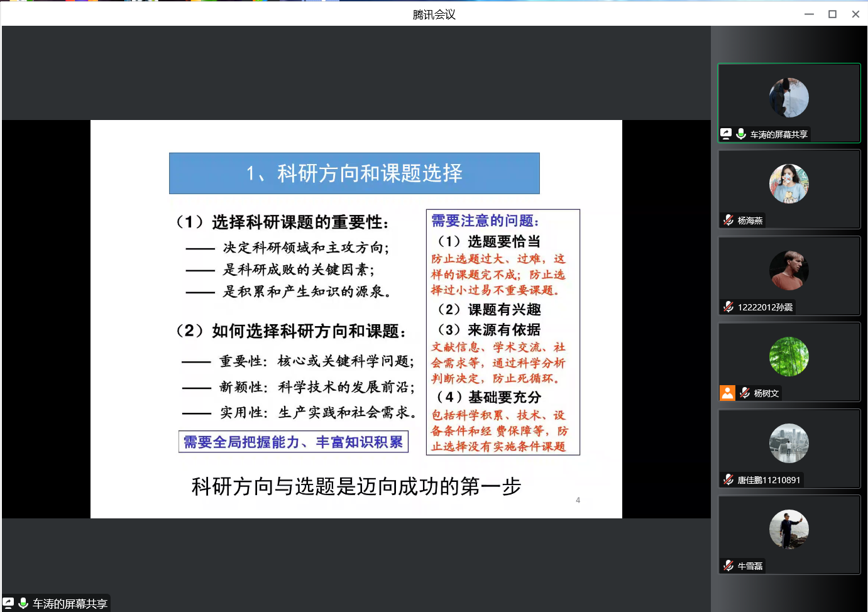Maximize the 腾讯会议 window
The width and height of the screenshot is (868, 612).
pos(832,14)
